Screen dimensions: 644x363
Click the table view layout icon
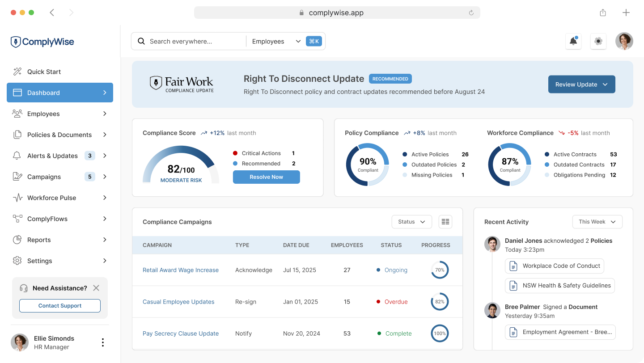445,222
